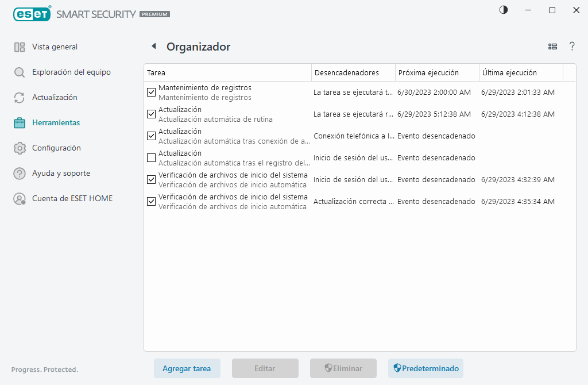Enable Actualización automática tras el registro
Image resolution: width=588 pixels, height=385 pixels.
tap(151, 157)
